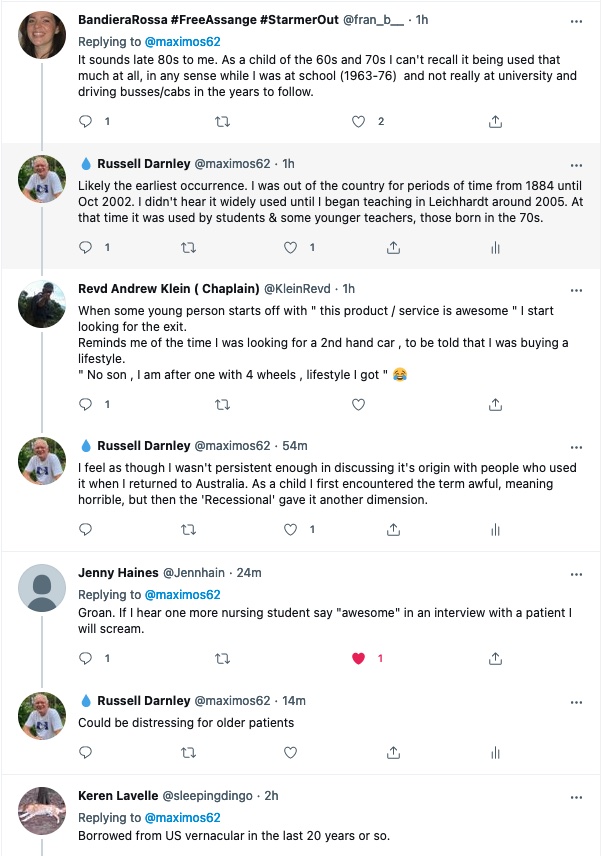The image size is (604, 856).
Task: Reply to BandieraRossa's late 80s tweet
Action: point(85,121)
